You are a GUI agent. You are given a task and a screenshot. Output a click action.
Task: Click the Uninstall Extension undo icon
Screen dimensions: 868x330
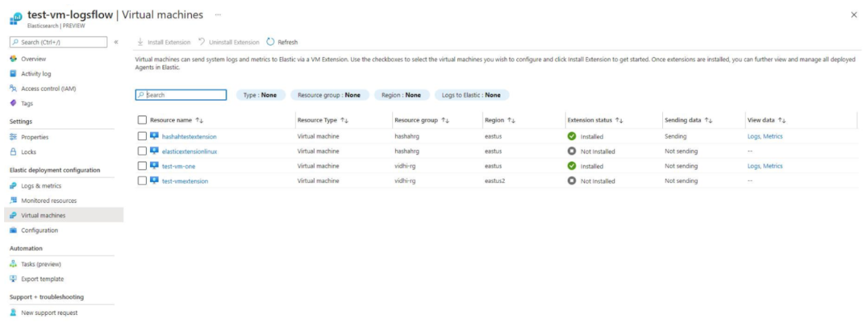[202, 42]
